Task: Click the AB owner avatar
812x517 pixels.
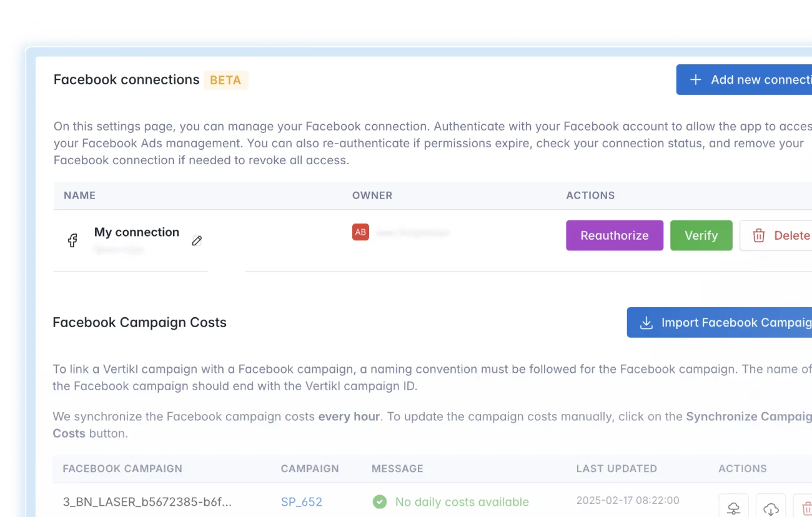Action: coord(360,232)
